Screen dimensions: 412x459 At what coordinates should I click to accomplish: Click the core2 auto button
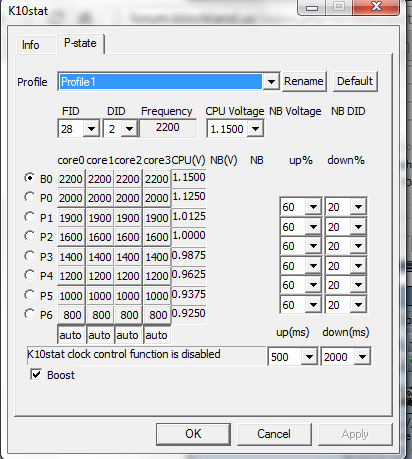(128, 334)
